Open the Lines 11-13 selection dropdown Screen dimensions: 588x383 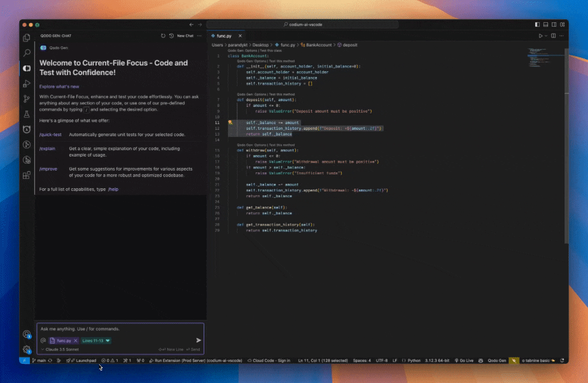pyautogui.click(x=96, y=340)
